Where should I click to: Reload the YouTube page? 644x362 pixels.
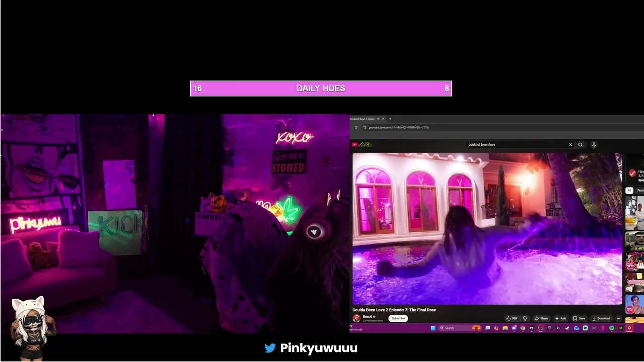coord(356,127)
